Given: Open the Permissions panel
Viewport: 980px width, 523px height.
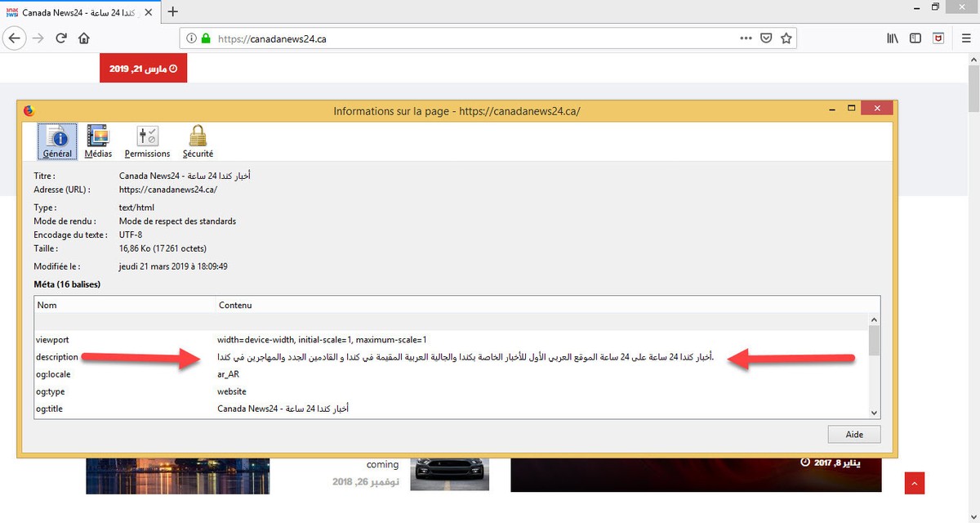Looking at the screenshot, I should pos(147,141).
